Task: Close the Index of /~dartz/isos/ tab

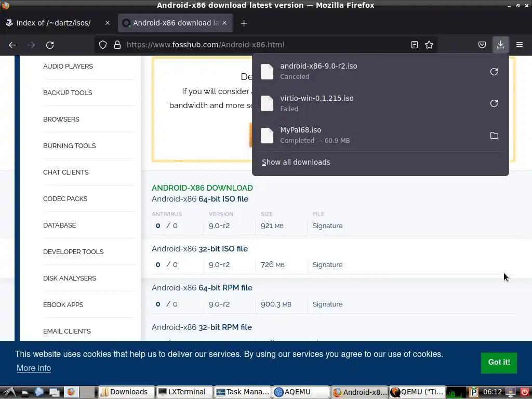Action: tap(107, 23)
